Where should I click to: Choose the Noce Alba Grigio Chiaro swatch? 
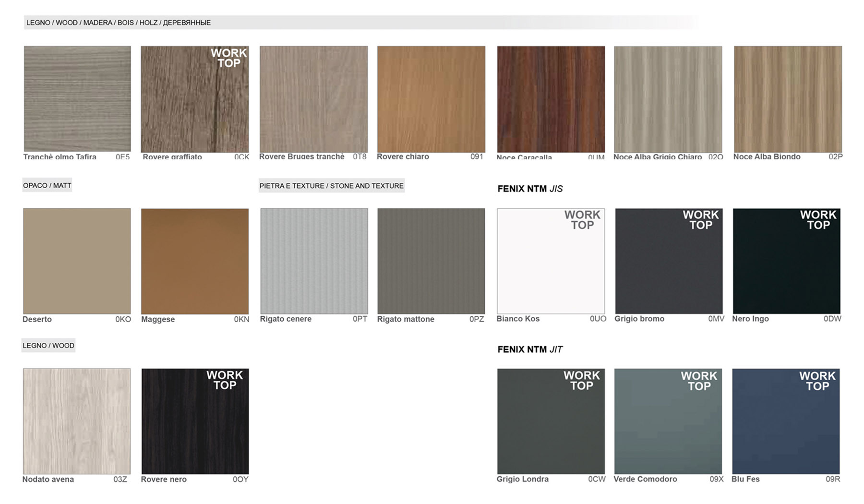pos(668,99)
